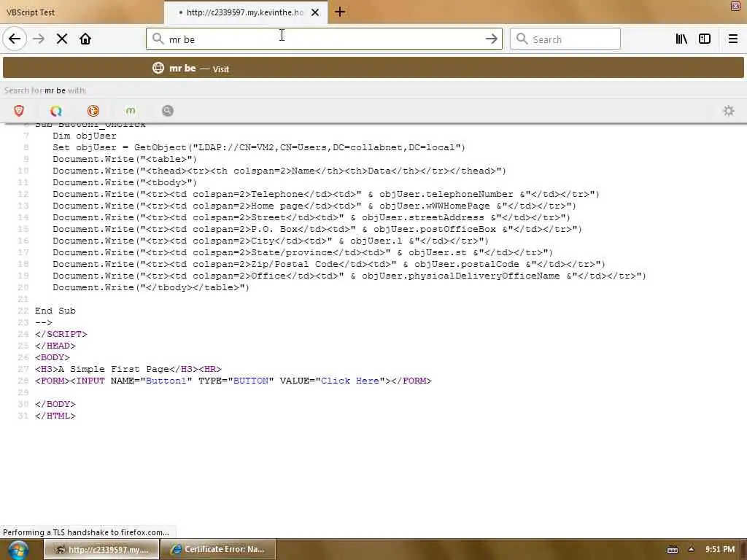Screen dimensions: 747x560
Task: Click the globe icon in suggestion row
Action: point(158,68)
